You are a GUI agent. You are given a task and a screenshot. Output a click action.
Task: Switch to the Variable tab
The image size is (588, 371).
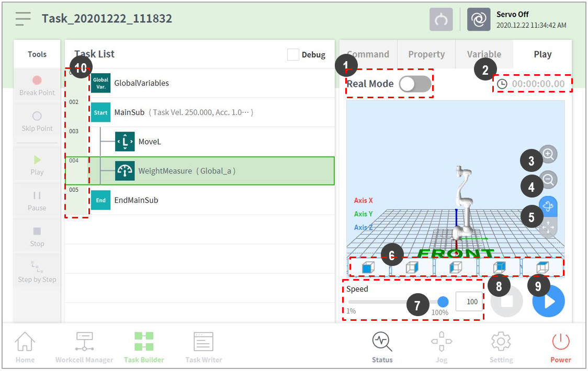484,54
